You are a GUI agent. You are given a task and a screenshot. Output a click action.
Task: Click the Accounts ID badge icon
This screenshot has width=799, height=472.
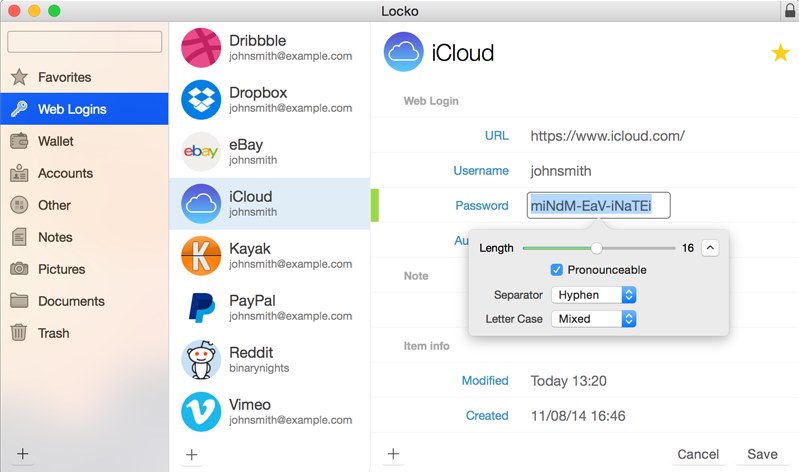pyautogui.click(x=19, y=173)
